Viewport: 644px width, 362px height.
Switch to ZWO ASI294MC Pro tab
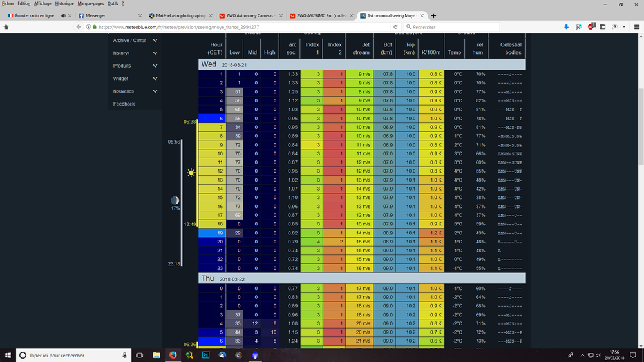(x=322, y=15)
